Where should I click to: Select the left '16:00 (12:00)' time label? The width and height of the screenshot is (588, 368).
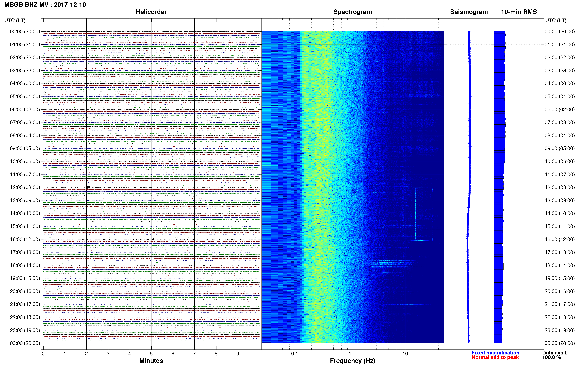point(25,239)
